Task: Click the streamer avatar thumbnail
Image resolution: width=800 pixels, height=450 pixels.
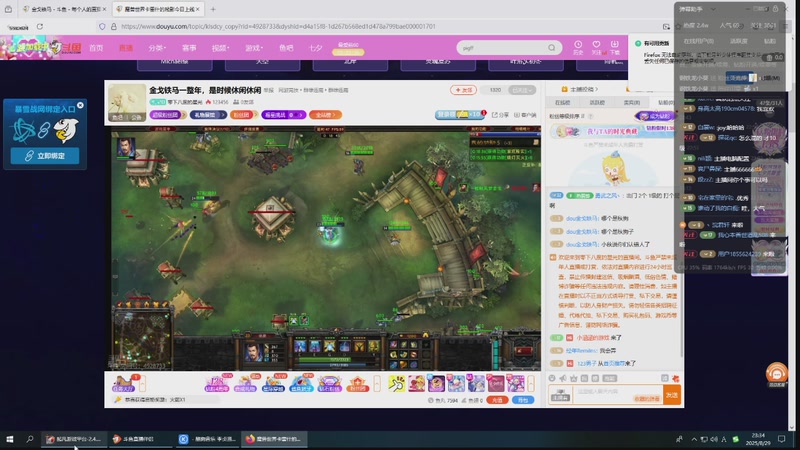Action: click(127, 103)
